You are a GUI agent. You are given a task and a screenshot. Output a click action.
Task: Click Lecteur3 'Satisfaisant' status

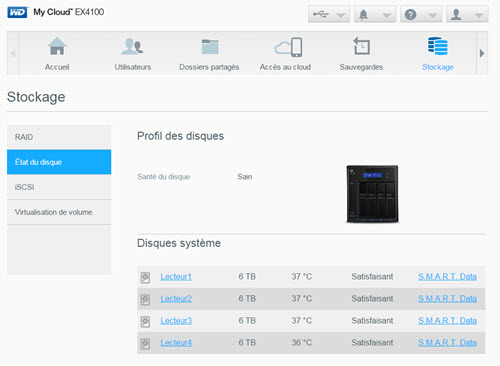coord(372,321)
